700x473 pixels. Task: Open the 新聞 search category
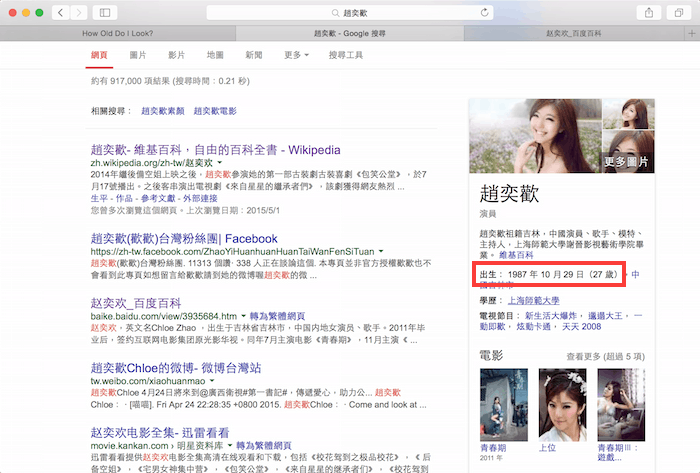(254, 55)
